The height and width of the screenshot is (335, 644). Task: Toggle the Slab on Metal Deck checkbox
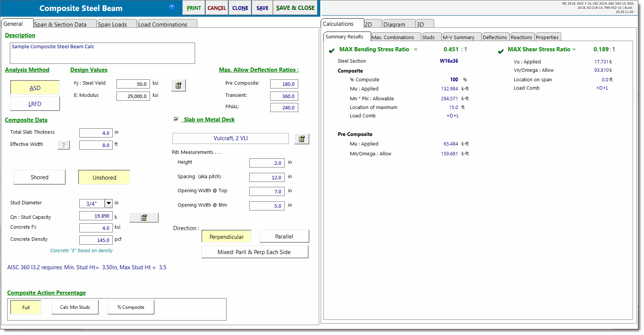pos(176,119)
